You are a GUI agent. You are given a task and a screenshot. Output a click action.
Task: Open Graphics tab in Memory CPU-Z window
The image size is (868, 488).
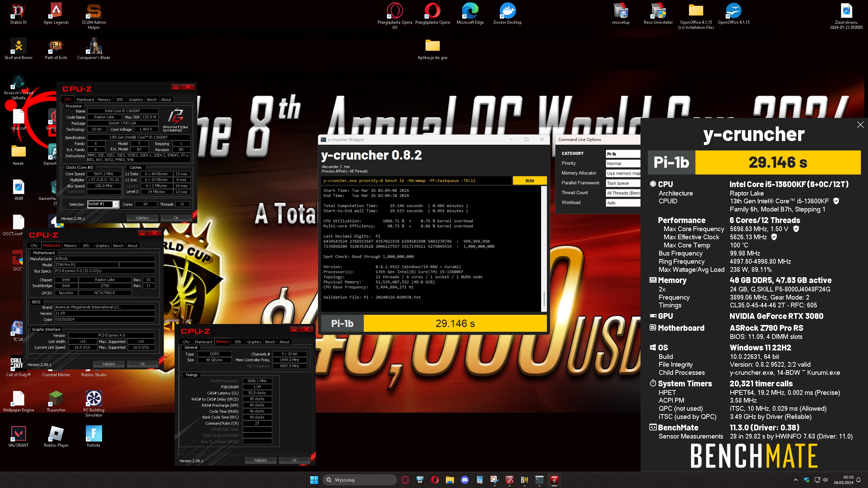[x=254, y=342]
